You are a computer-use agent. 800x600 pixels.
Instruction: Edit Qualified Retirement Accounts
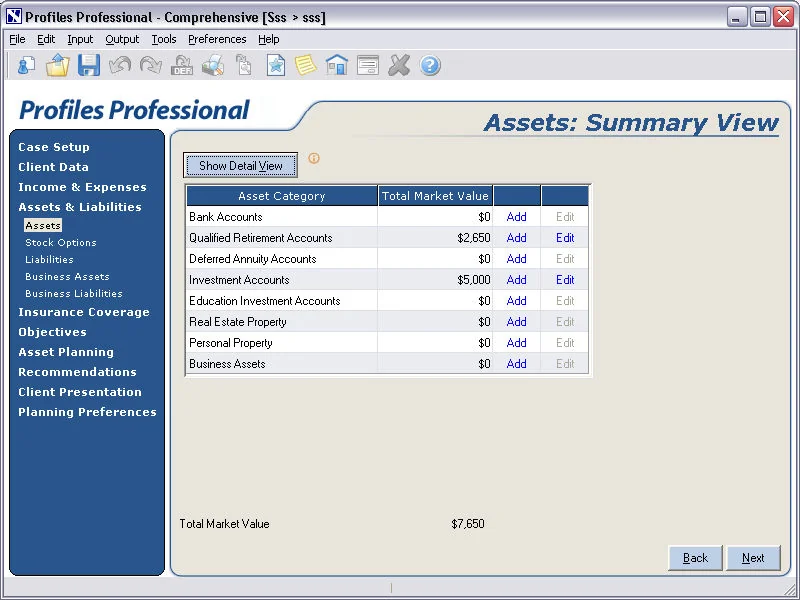pos(565,238)
